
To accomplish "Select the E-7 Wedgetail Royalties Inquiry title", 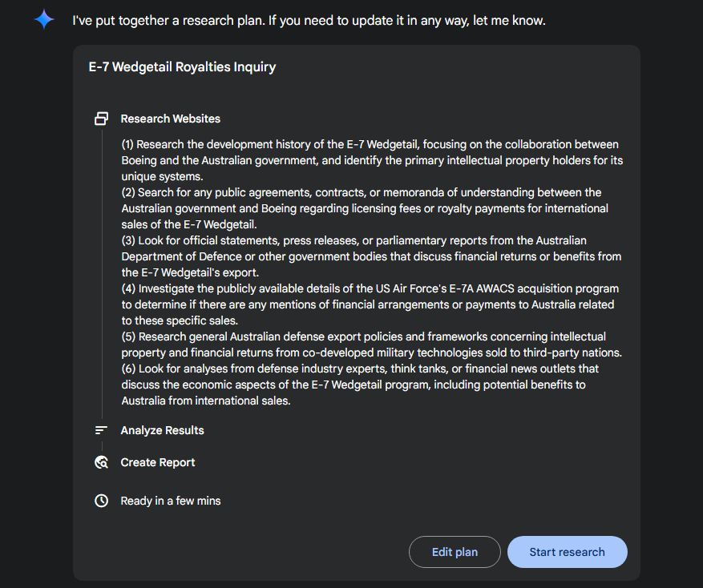I will 182,66.
